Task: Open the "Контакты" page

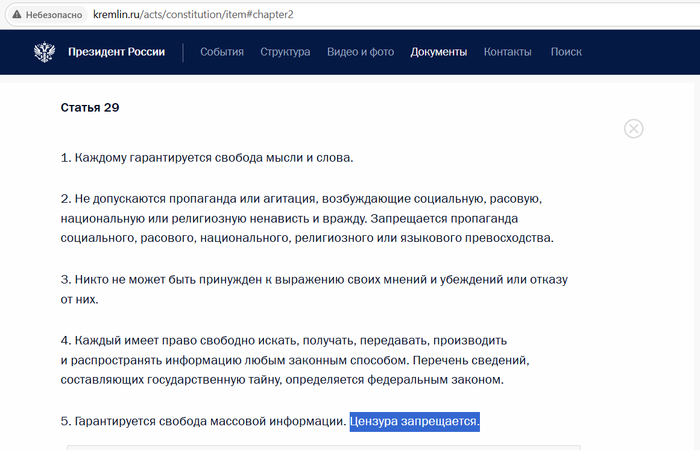Action: 508,52
